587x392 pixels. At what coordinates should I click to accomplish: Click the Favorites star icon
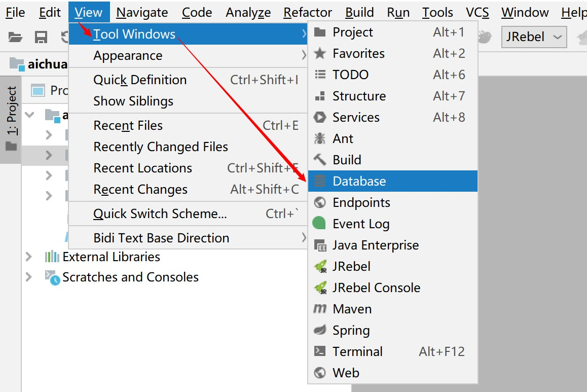(x=319, y=53)
